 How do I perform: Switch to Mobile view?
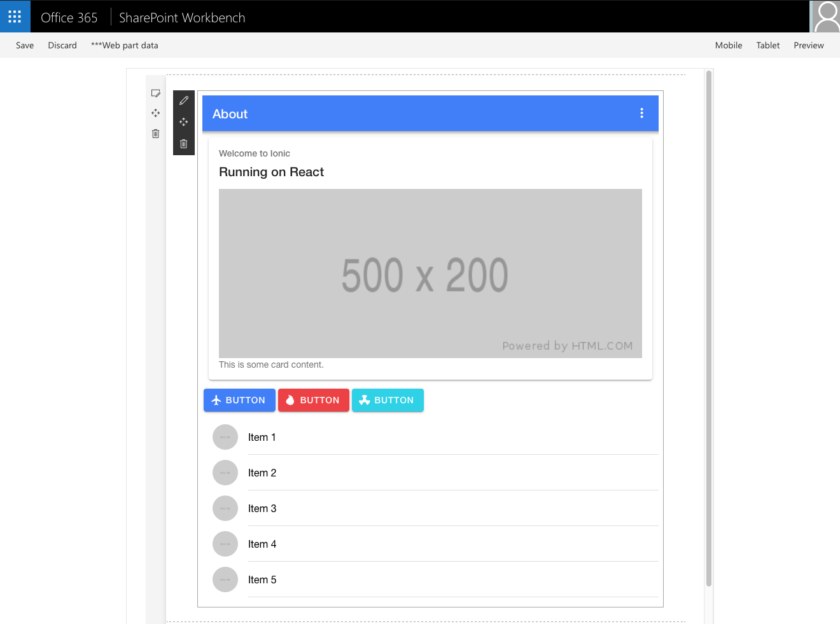tap(729, 45)
